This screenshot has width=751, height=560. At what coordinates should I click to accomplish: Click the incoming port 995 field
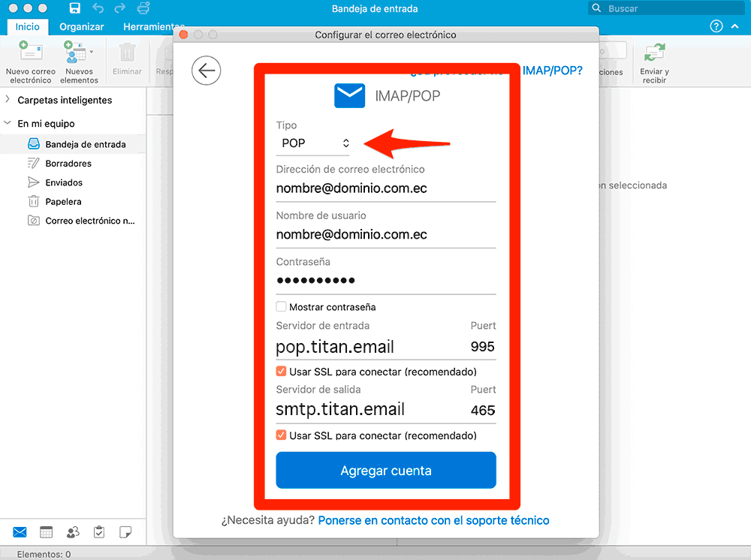482,347
